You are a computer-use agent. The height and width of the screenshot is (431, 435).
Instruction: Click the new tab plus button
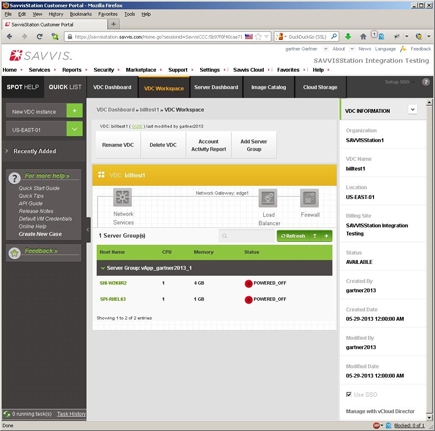coord(114,24)
